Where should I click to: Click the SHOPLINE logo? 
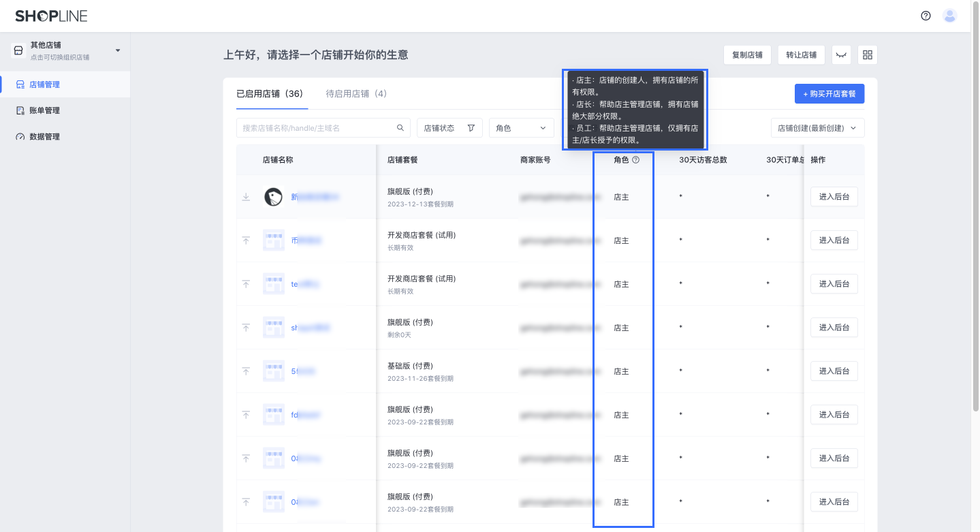51,16
